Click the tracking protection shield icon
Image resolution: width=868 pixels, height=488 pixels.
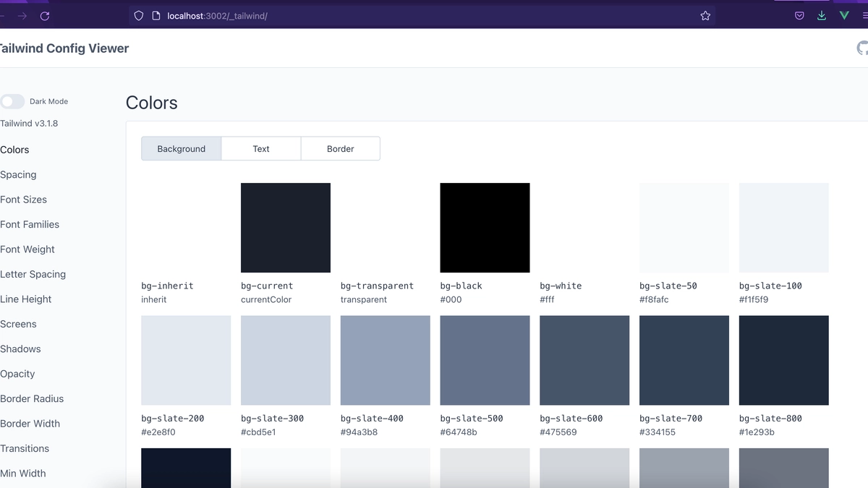coord(138,15)
